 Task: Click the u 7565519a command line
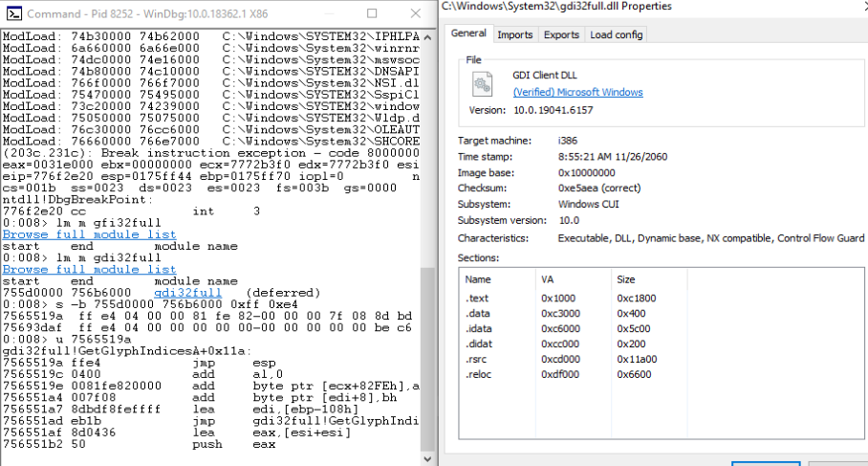[x=67, y=339]
